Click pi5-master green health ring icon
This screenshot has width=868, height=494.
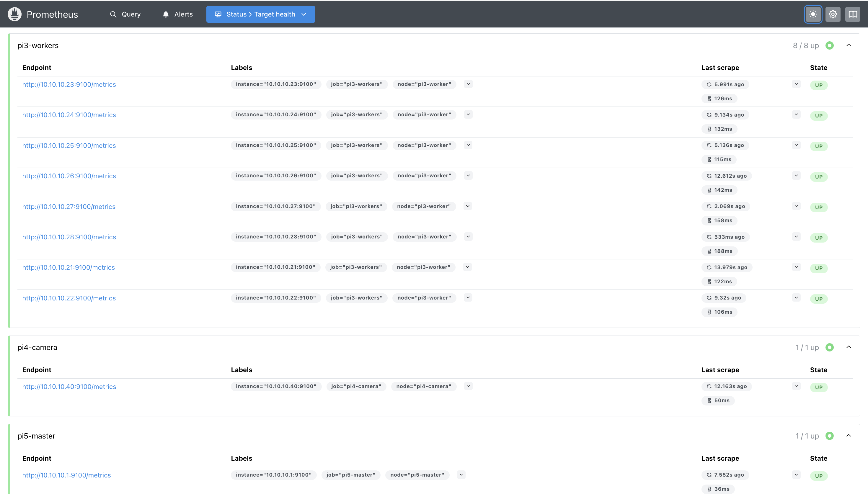click(x=830, y=436)
